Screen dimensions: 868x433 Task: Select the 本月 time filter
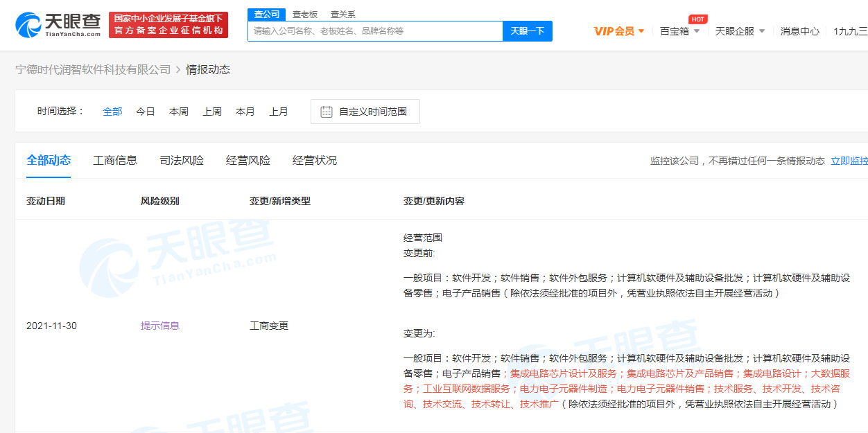click(245, 112)
